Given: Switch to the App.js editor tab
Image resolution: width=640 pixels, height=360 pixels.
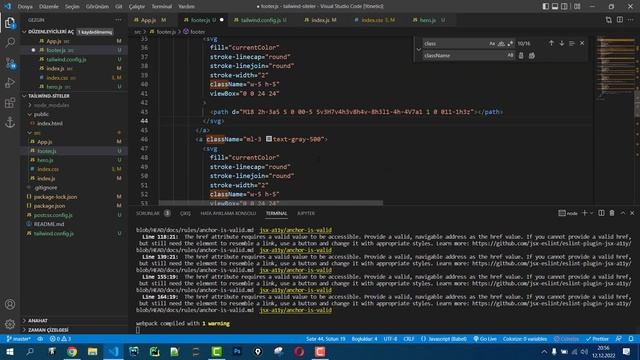Looking at the screenshot, I should pyautogui.click(x=150, y=20).
